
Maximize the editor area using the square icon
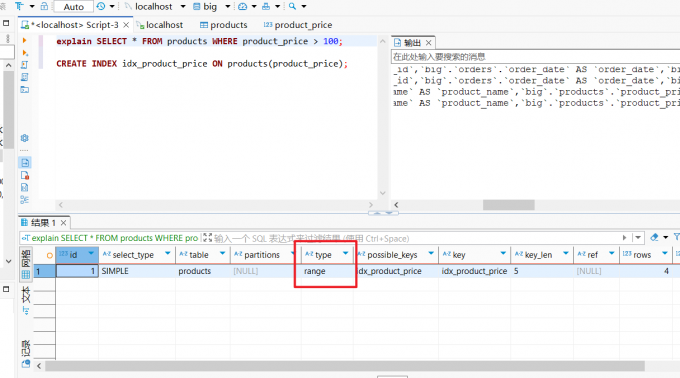click(6, 23)
